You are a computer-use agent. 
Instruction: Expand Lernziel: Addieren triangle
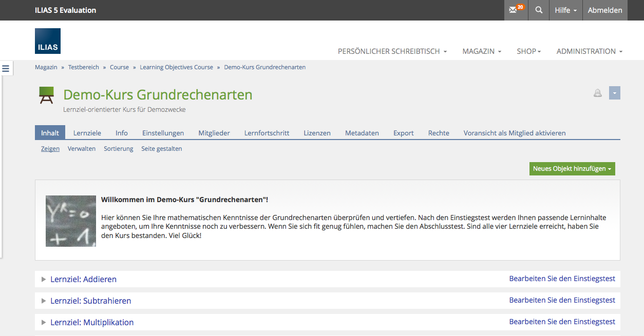[x=44, y=280]
